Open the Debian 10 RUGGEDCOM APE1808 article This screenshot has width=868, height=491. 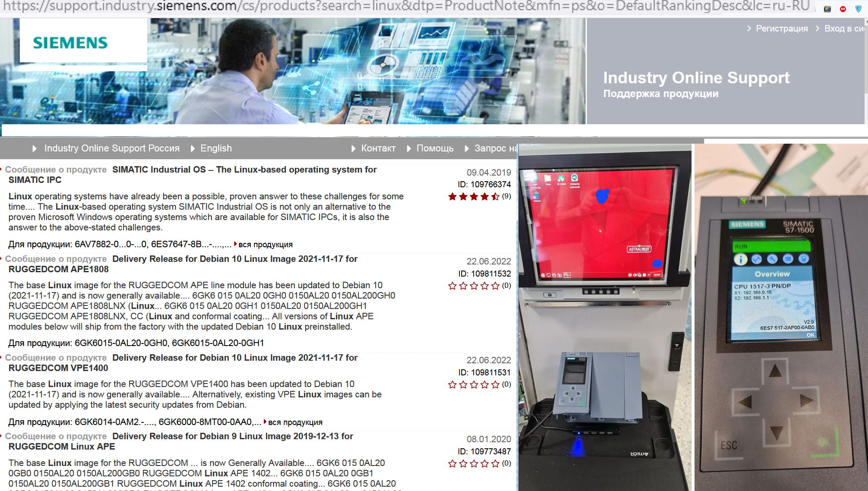click(183, 264)
